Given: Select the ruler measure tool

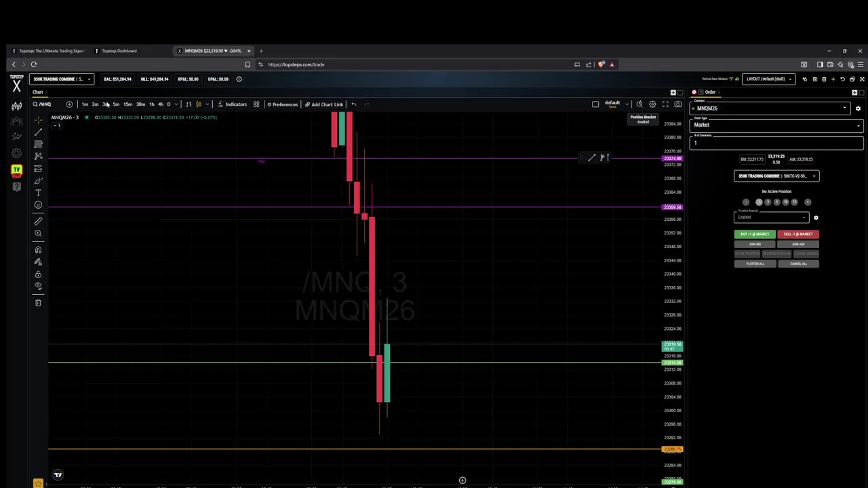Looking at the screenshot, I should 38,222.
